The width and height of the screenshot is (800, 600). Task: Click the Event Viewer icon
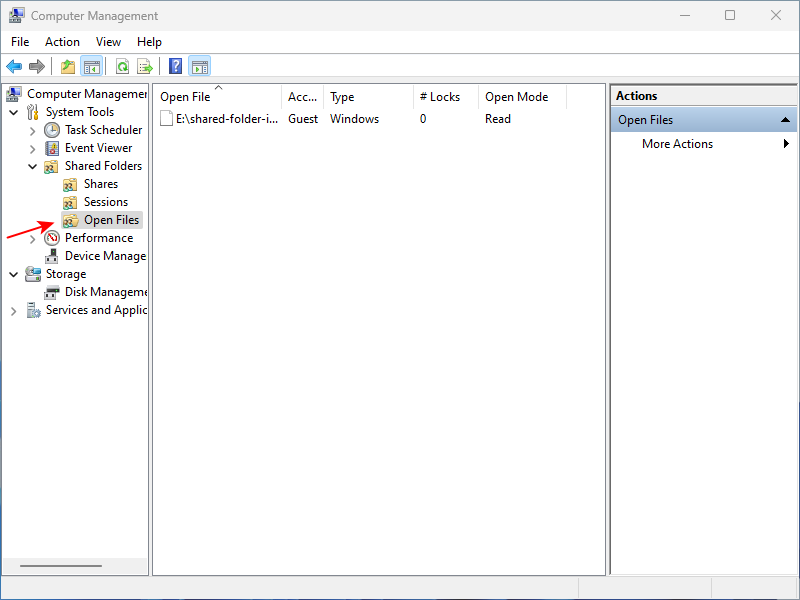pos(52,148)
